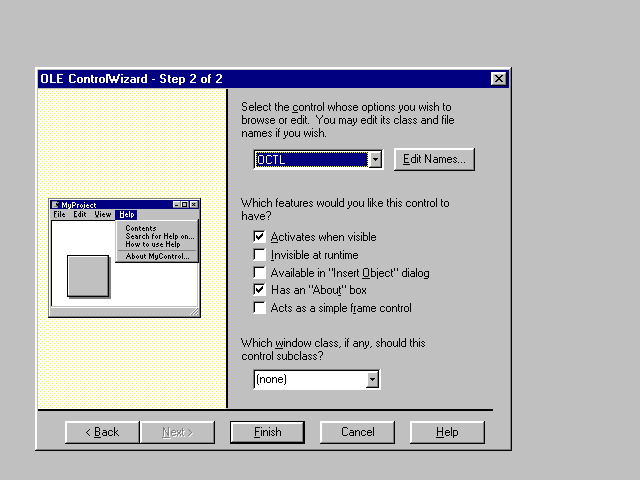Toggle Activates when visible checkbox
This screenshot has height=480, width=640.
point(260,237)
